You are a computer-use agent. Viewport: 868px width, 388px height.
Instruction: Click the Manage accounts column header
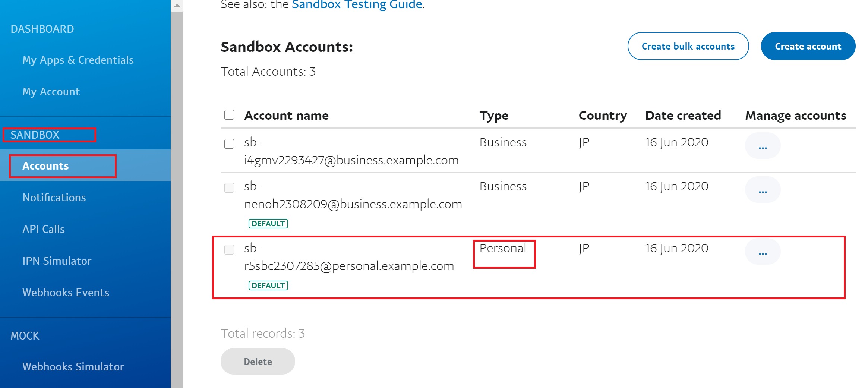click(795, 116)
